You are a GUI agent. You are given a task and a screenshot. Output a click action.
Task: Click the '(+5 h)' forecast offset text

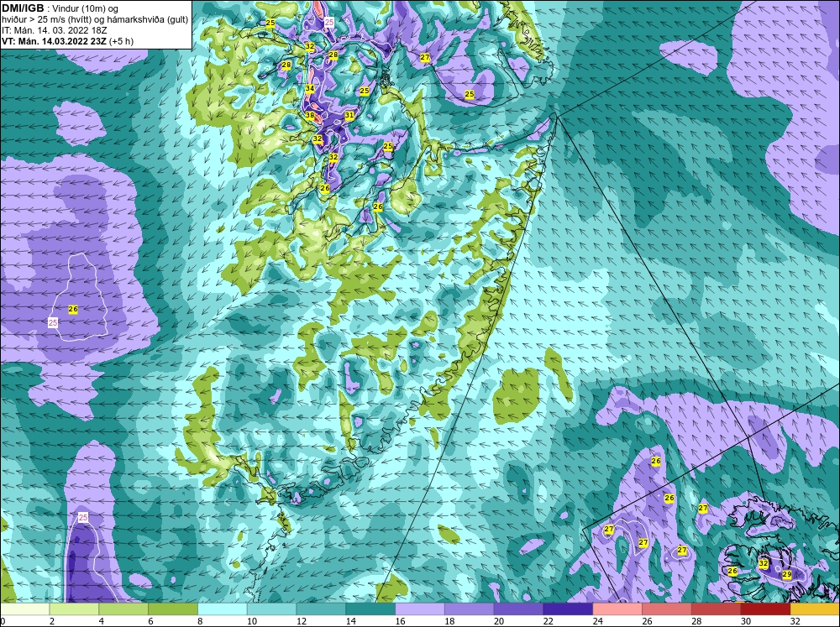(122, 41)
